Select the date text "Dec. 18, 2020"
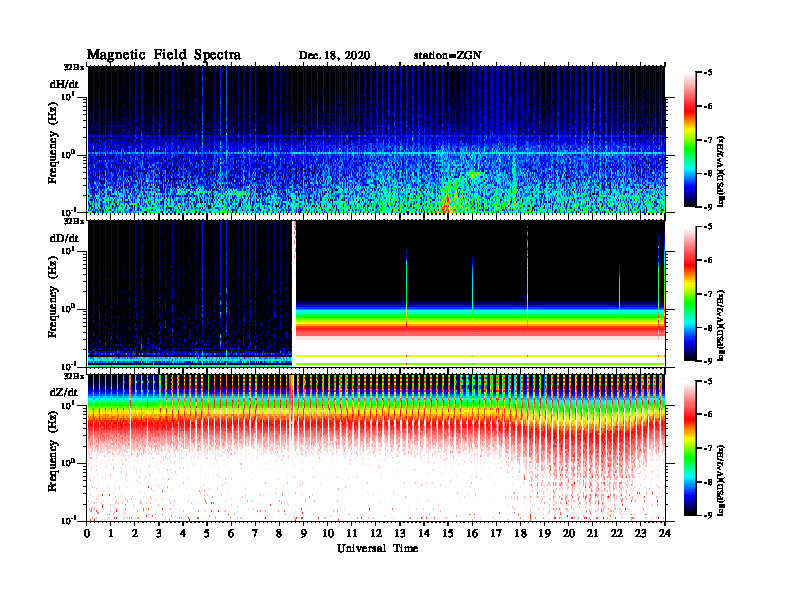This screenshot has width=792, height=612. [x=334, y=56]
